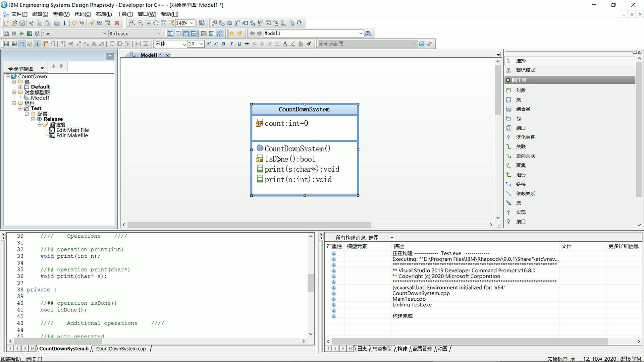
Task: Select the 泛化关系 (Generalization) icon
Action: tap(508, 137)
